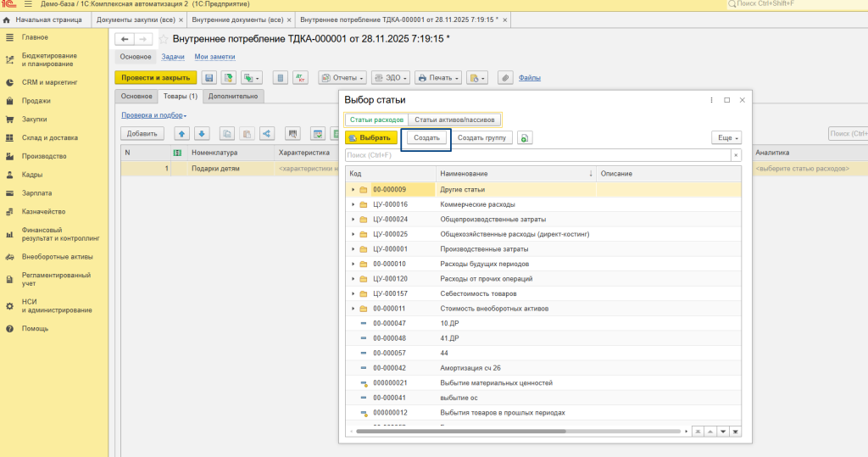The width and height of the screenshot is (868, 457).
Task: Select the Статьи расходов toggle
Action: pyautogui.click(x=376, y=120)
